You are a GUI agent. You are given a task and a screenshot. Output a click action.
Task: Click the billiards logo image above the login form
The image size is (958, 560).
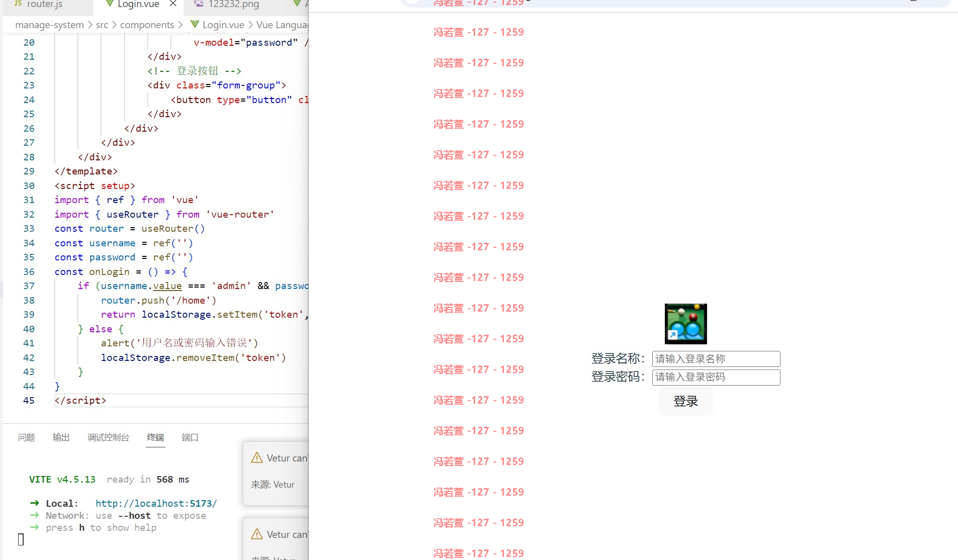tap(686, 324)
